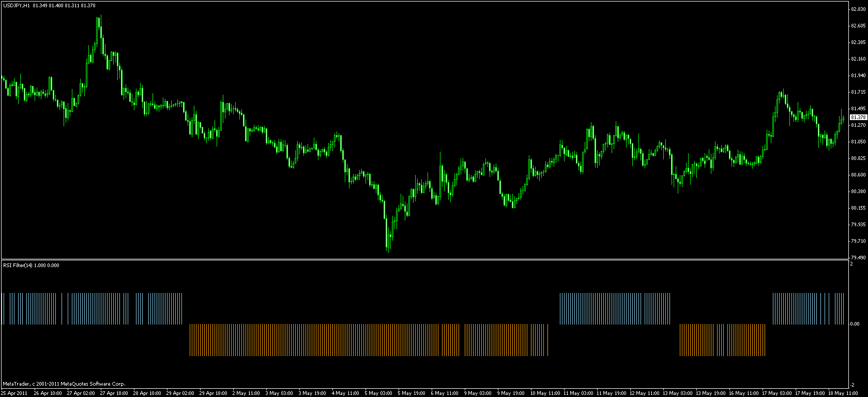
Task: Click the 0.00 indicator scale label
Action: click(856, 324)
